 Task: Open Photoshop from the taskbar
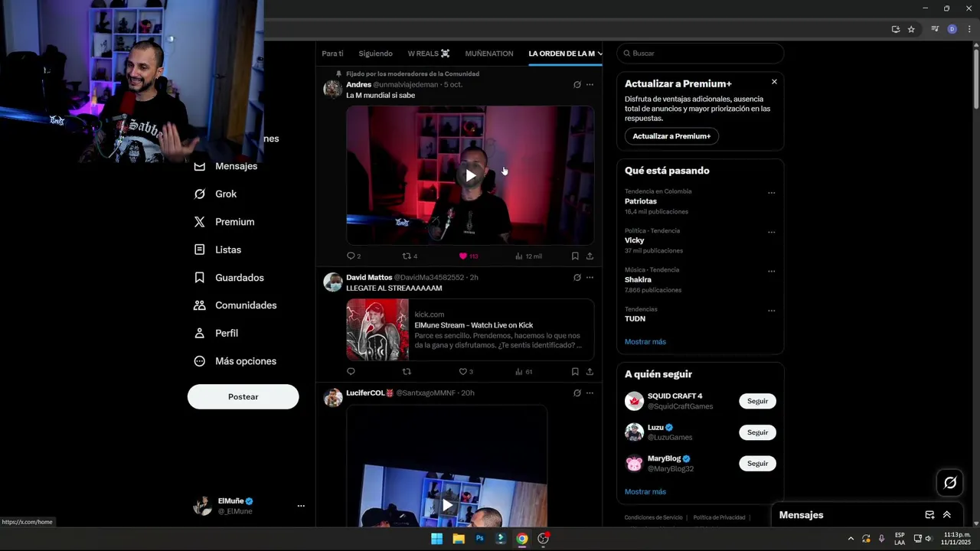pos(479,539)
